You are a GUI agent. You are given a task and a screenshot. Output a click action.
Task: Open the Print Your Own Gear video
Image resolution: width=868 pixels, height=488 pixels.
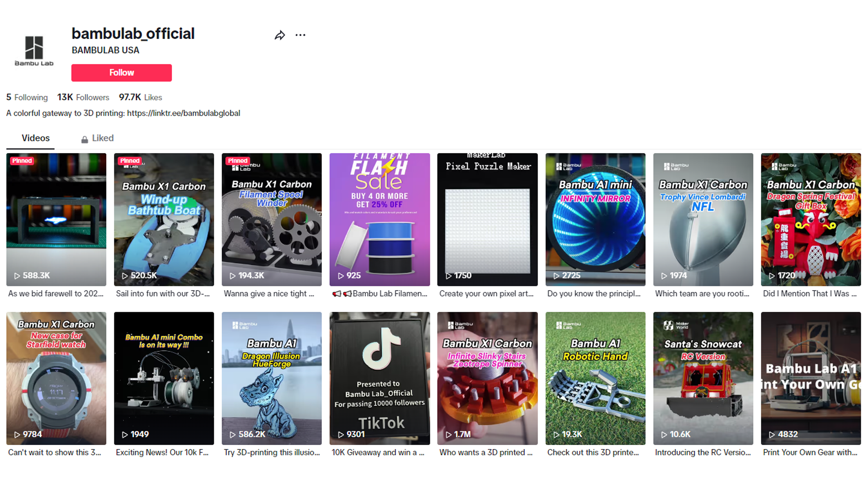[x=811, y=378]
